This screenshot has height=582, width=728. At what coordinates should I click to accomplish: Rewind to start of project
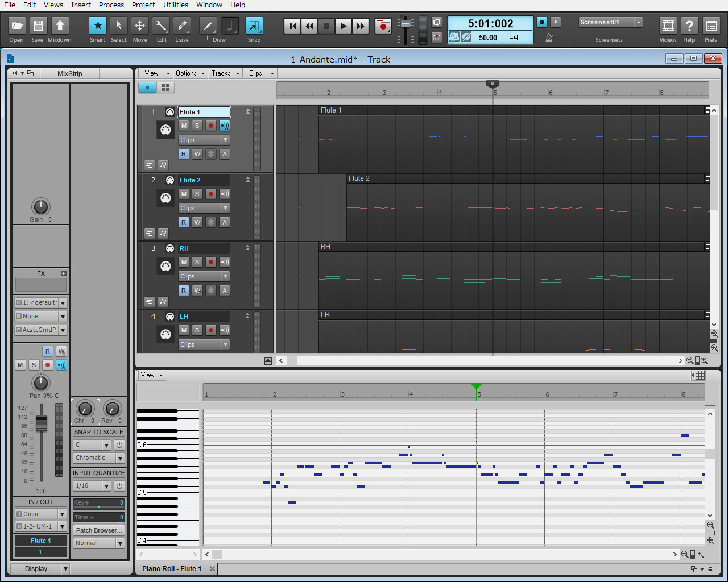coord(292,26)
